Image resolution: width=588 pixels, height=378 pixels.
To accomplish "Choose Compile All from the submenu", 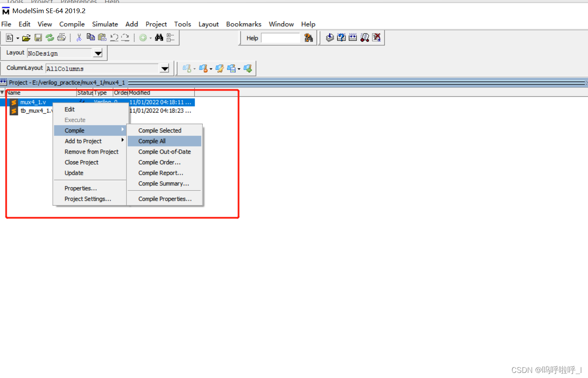I will point(164,141).
